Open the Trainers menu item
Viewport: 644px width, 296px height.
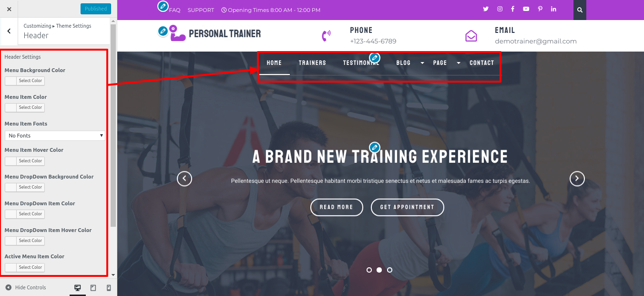312,63
